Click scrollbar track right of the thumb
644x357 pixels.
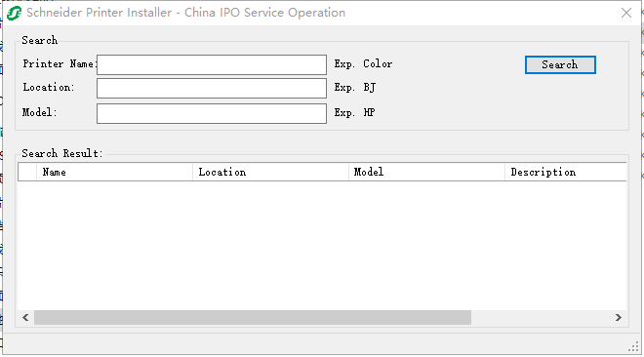pos(541,318)
